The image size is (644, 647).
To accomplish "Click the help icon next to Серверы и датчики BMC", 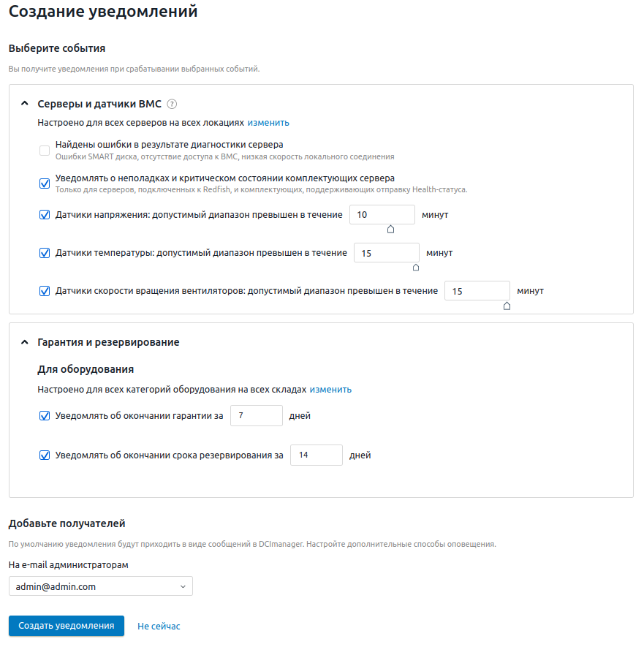I will tap(173, 104).
